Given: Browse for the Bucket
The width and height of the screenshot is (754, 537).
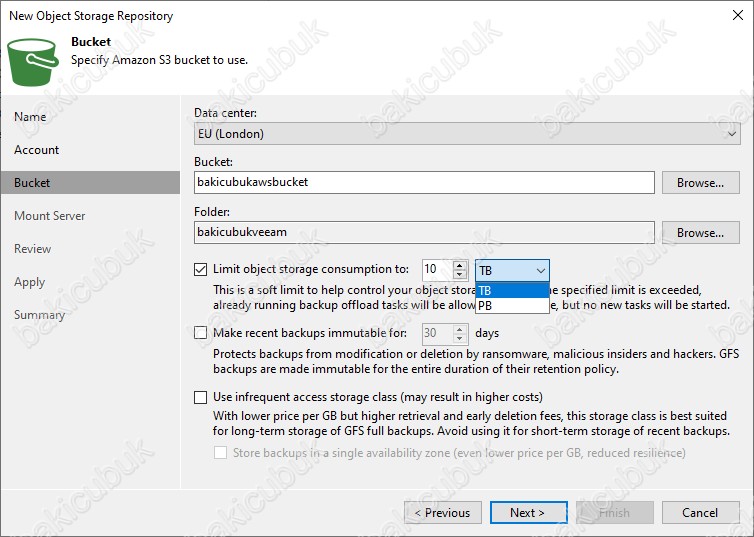Looking at the screenshot, I should [x=701, y=183].
